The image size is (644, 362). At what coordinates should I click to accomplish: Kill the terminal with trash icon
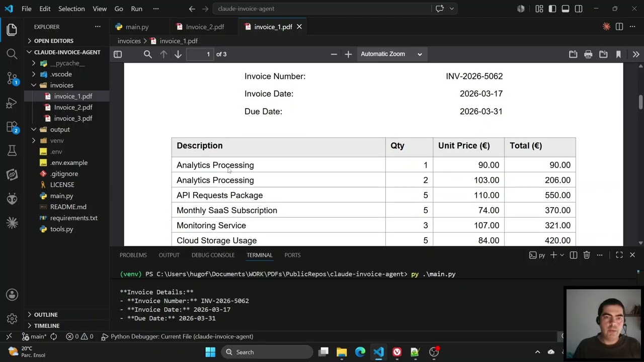[x=587, y=255]
